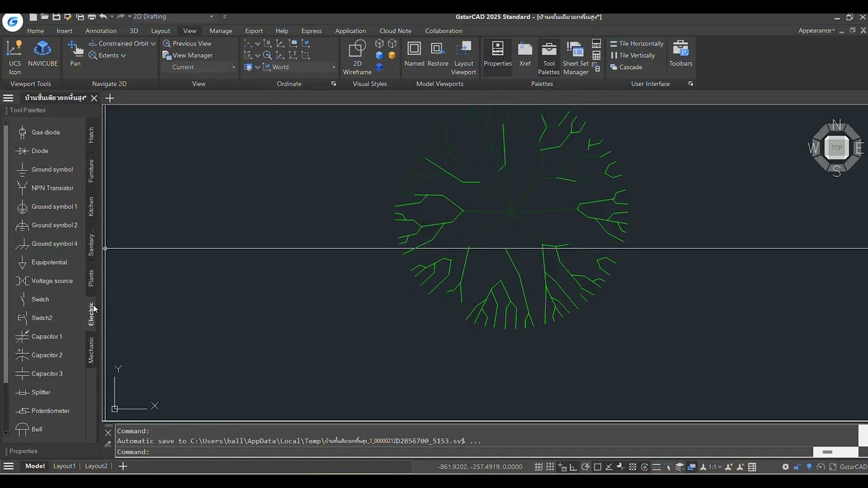This screenshot has height=488, width=868.
Task: Open Named viewports dialog
Action: pos(414,54)
